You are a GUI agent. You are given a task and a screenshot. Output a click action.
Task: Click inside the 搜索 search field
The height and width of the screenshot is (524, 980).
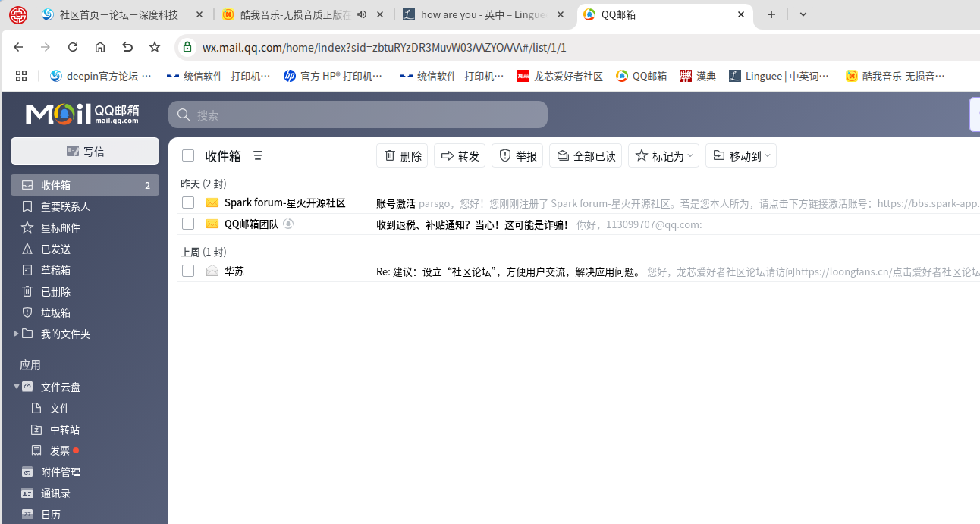(x=357, y=114)
